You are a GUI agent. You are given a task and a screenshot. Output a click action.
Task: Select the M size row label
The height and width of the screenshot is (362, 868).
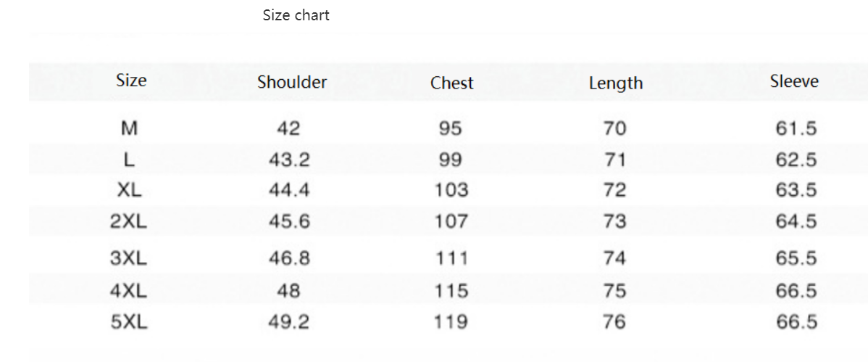click(x=129, y=129)
